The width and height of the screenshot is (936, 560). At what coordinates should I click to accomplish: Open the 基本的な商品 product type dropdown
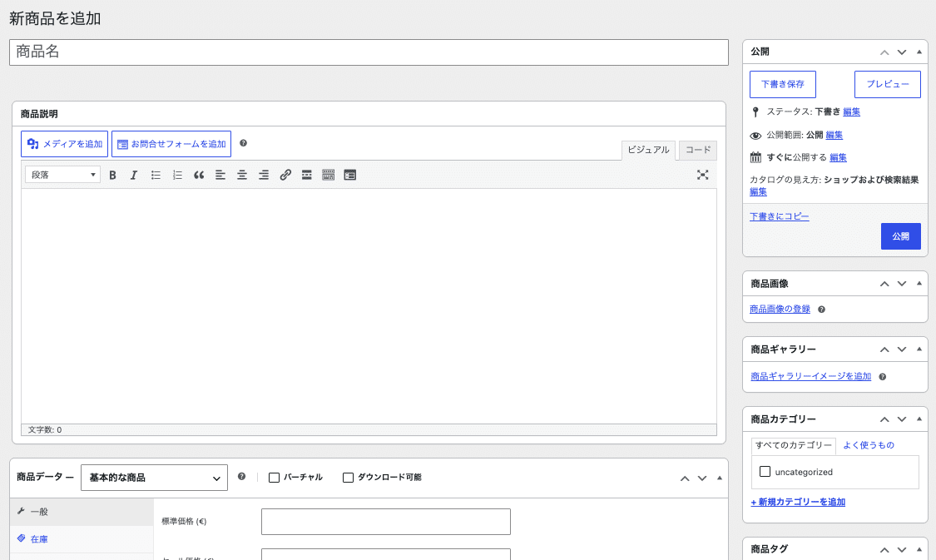(154, 478)
